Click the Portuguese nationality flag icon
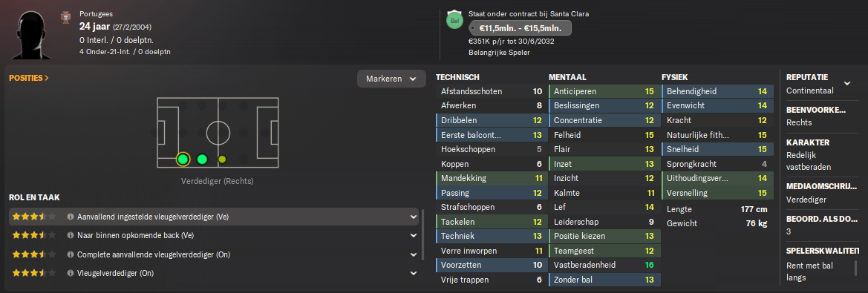 click(64, 18)
